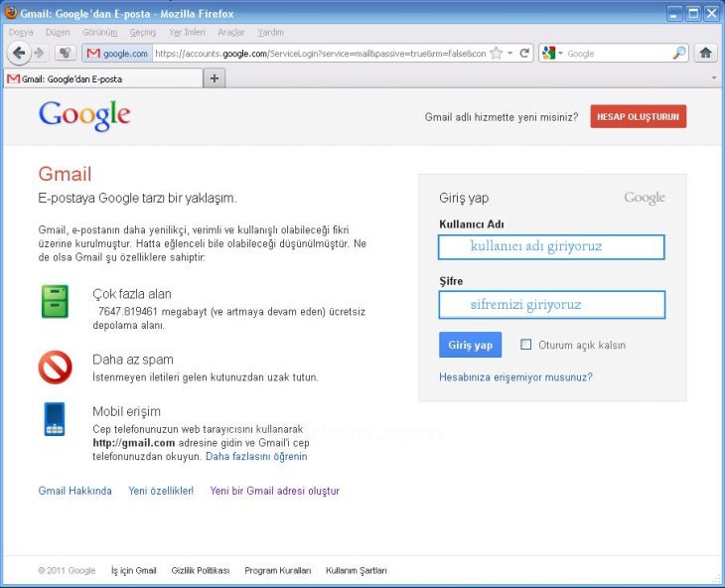Open the Yardım menu
725x588 pixels.
[x=270, y=33]
